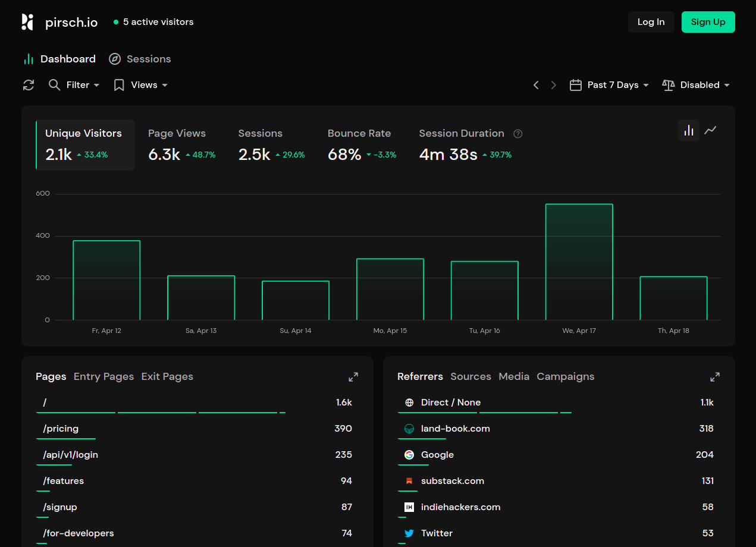This screenshot has width=756, height=547.
Task: Click the Session Duration help icon
Action: pos(518,134)
